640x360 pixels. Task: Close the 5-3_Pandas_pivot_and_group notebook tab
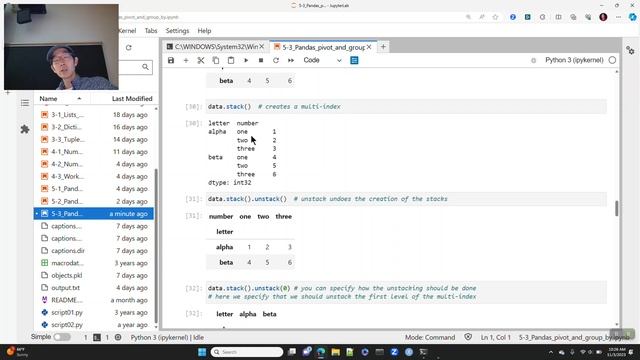369,47
